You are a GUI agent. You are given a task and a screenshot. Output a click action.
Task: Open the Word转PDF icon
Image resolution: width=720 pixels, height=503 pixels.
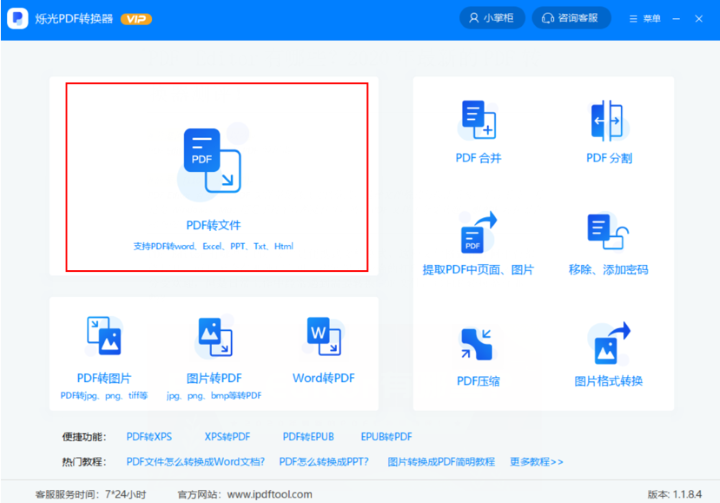click(x=323, y=337)
